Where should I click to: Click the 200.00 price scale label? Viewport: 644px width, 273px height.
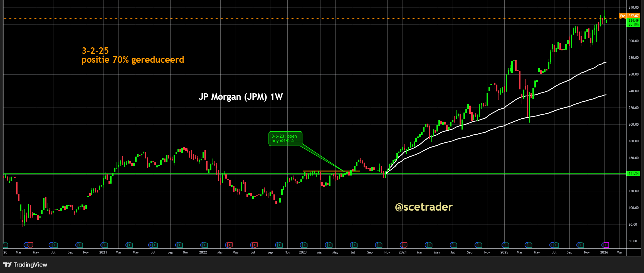coord(634,125)
